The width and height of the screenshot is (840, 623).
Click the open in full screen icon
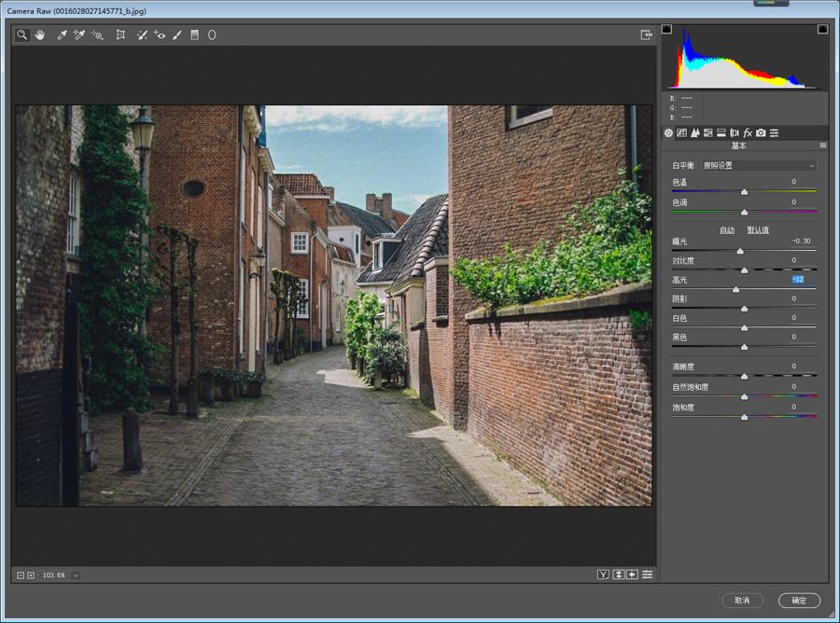(x=646, y=35)
